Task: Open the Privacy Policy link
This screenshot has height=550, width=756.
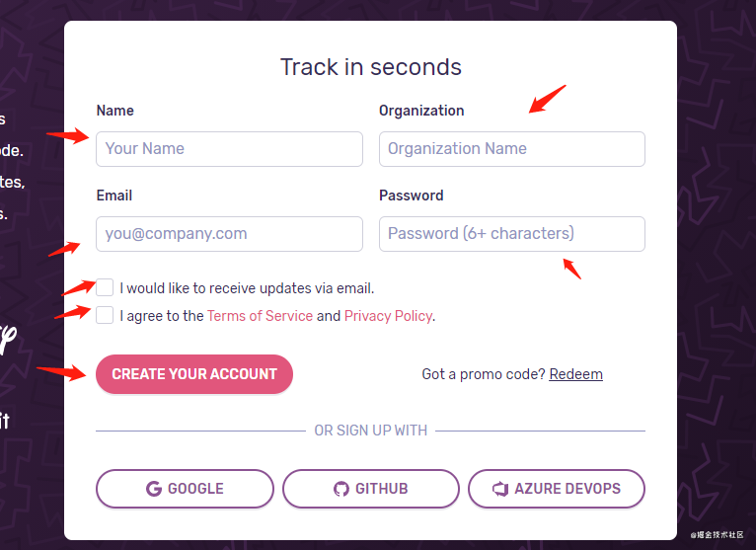Action: click(x=388, y=316)
